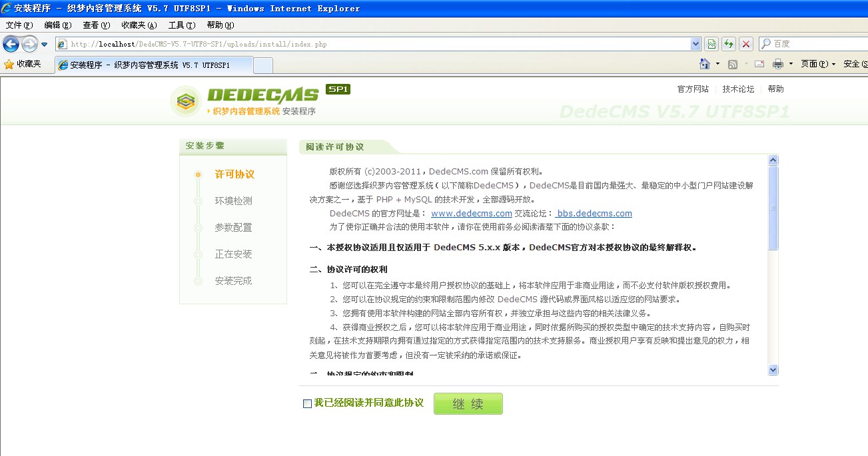
Task: Select the 许可协议 install step
Action: (234, 174)
